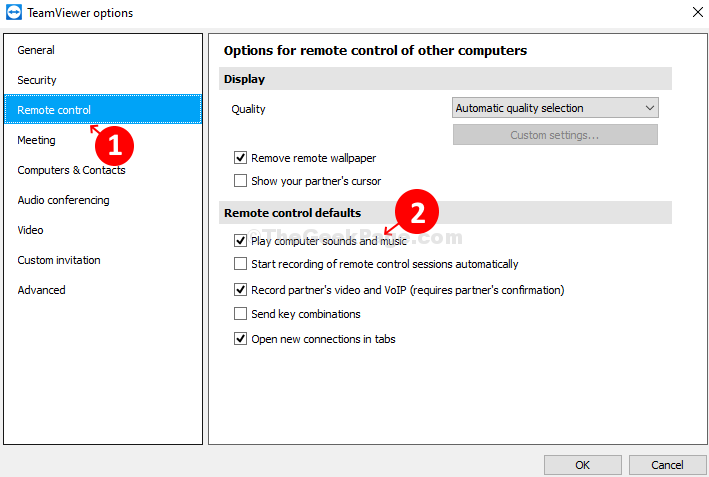
Task: Uncheck Remove remote wallpaper
Action: point(240,158)
